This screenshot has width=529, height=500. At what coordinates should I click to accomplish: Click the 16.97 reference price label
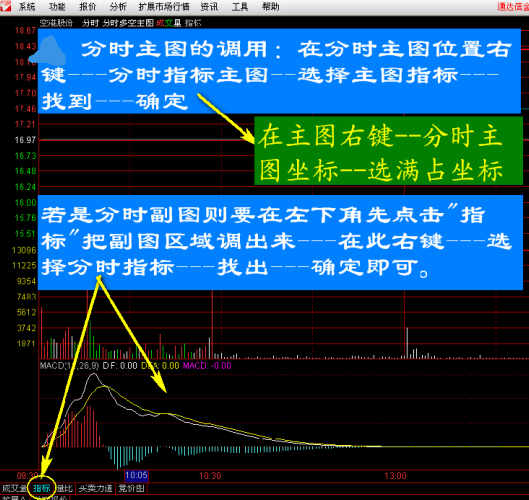(25, 140)
